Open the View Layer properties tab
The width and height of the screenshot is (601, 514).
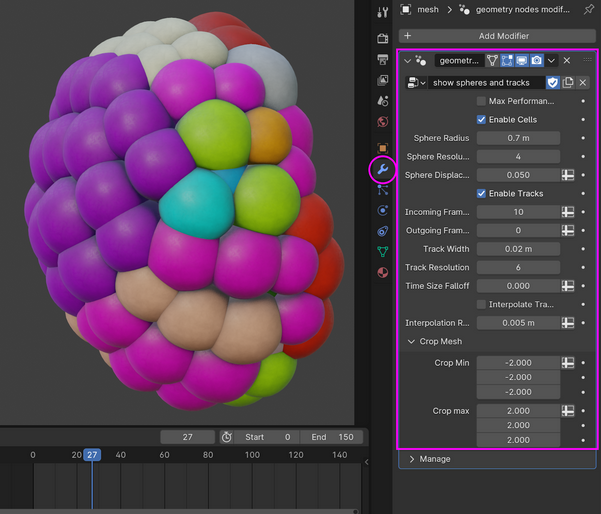[383, 80]
